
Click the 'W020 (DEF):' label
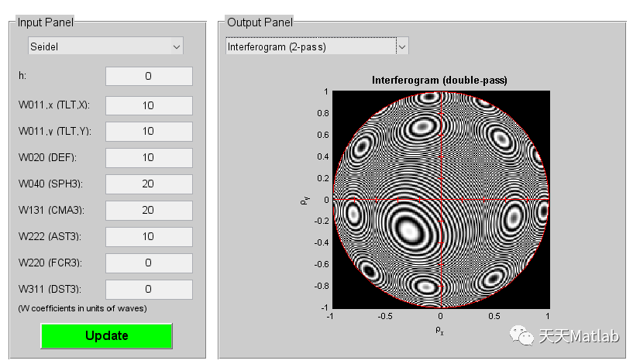47,157
